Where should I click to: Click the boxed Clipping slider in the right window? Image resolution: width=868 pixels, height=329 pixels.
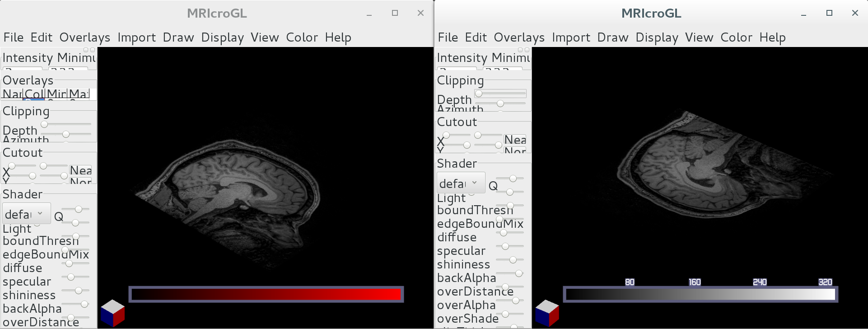500,94
